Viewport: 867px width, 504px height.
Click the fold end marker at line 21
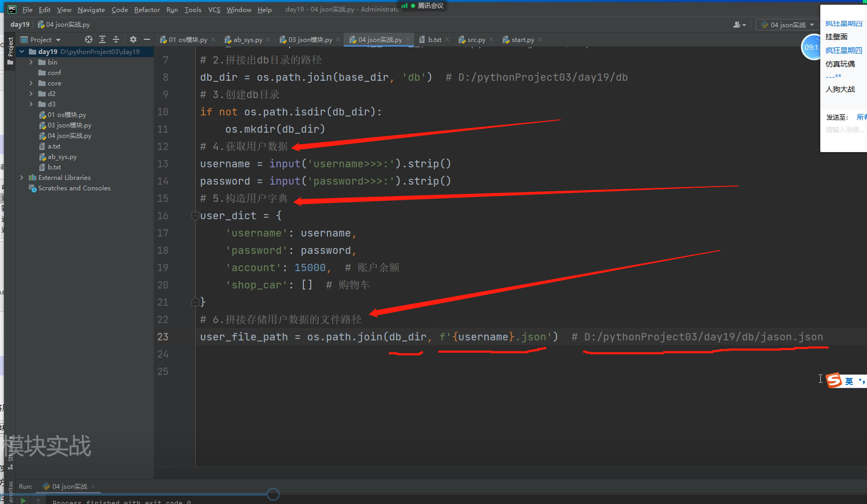[195, 302]
